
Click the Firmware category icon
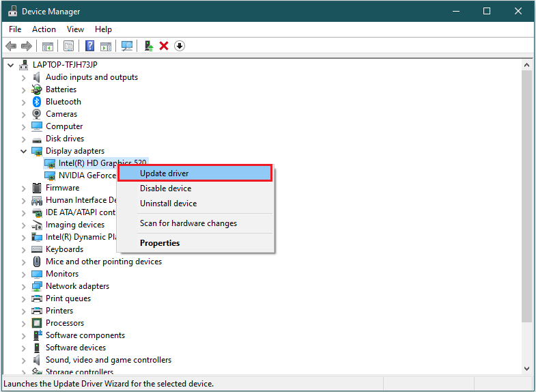(x=37, y=188)
